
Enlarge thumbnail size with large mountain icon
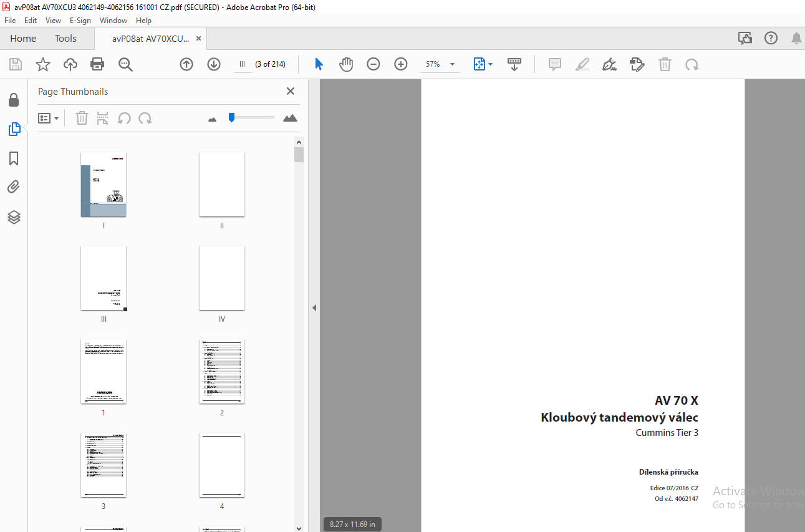(x=290, y=118)
